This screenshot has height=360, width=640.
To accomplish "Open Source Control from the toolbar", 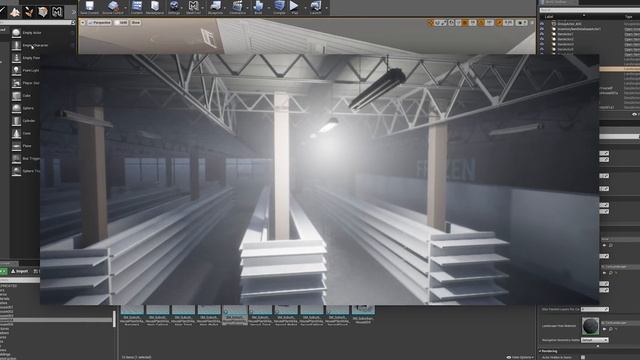I will pyautogui.click(x=113, y=7).
